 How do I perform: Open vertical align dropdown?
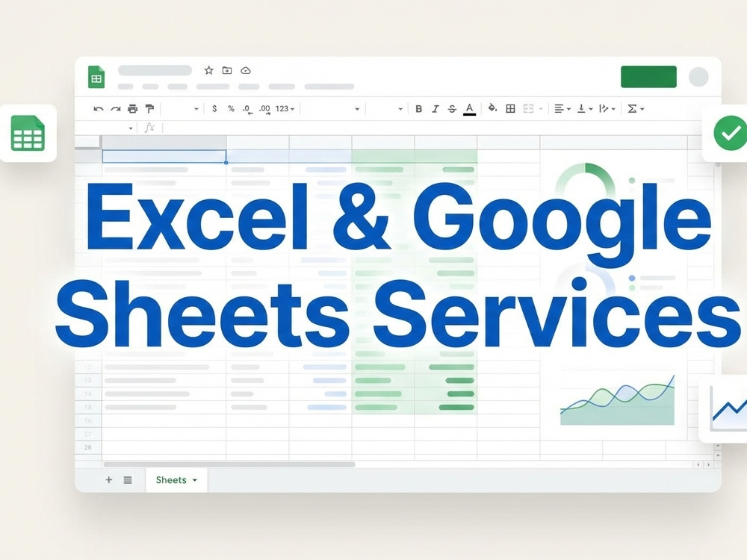[x=585, y=109]
